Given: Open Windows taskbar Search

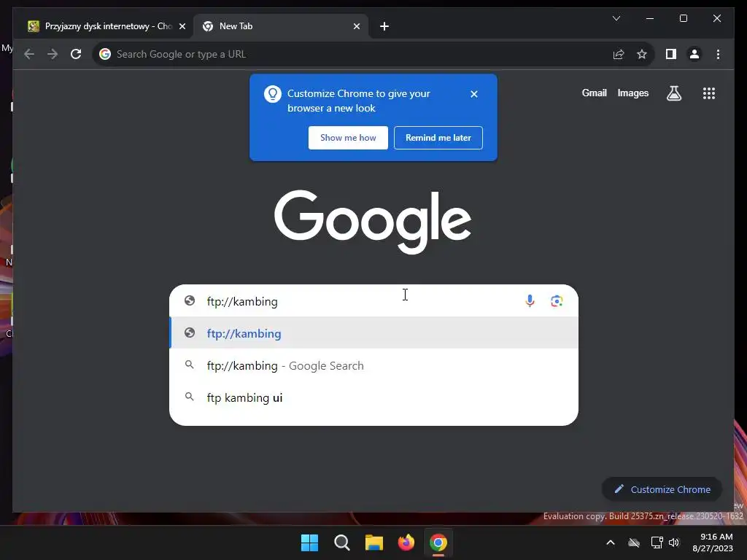Looking at the screenshot, I should point(341,542).
